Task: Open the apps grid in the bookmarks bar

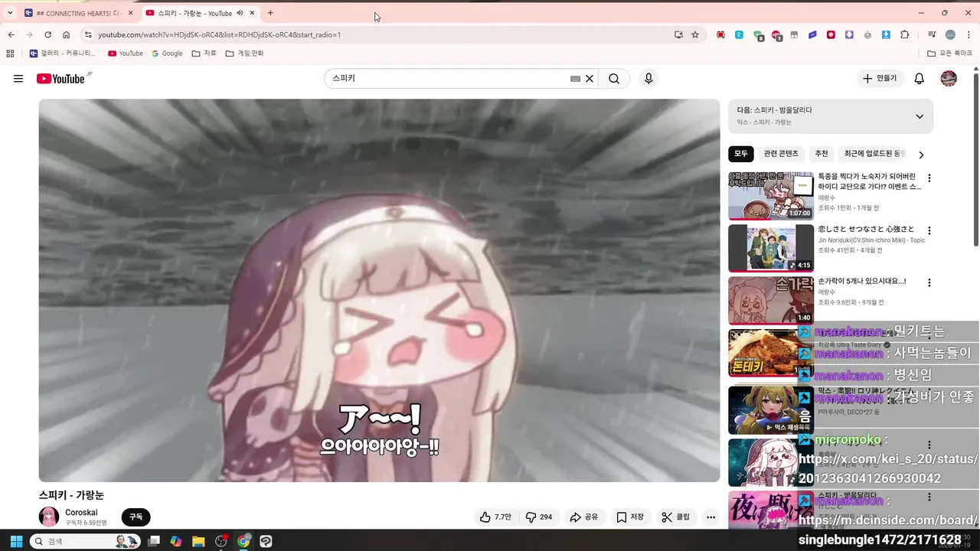Action: (x=10, y=54)
